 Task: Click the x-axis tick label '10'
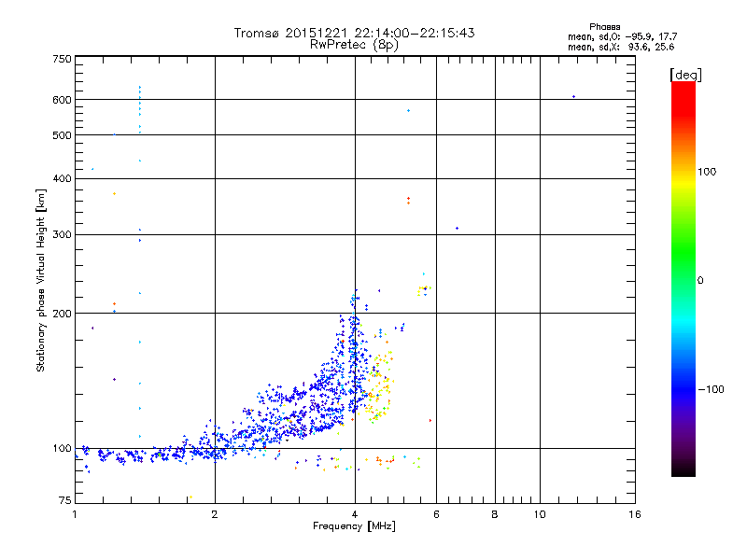(x=540, y=514)
